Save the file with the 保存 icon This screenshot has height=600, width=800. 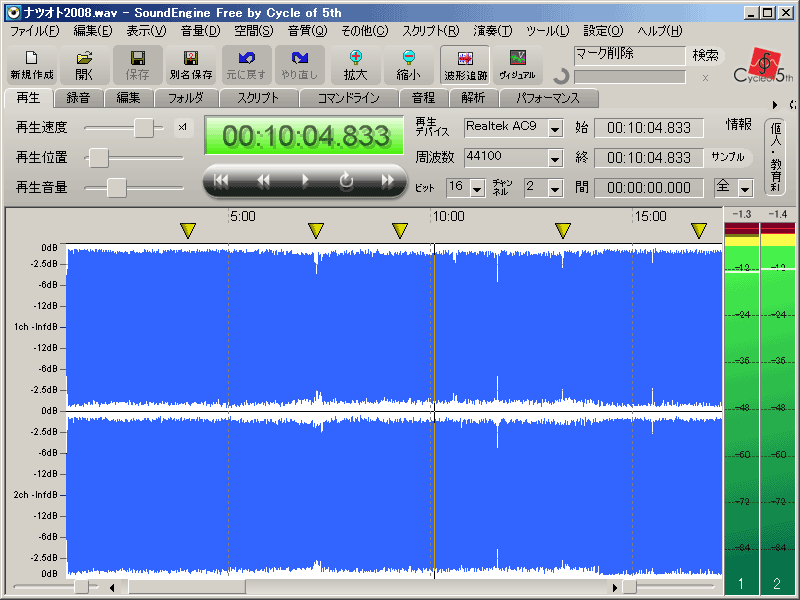(138, 65)
